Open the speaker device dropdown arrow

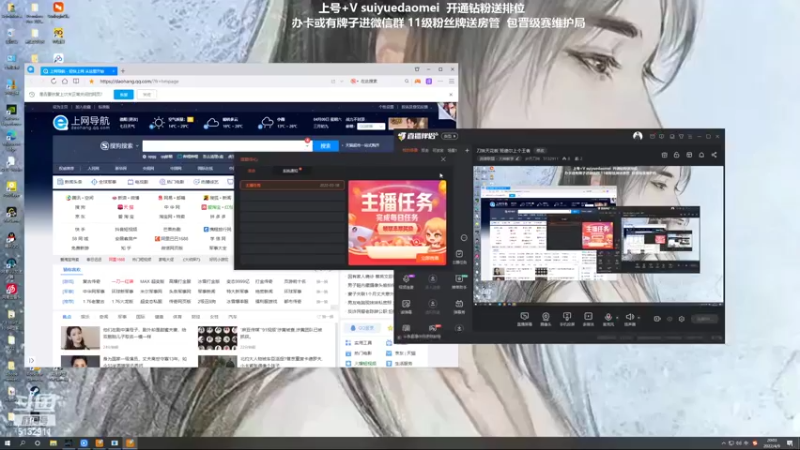[639, 318]
